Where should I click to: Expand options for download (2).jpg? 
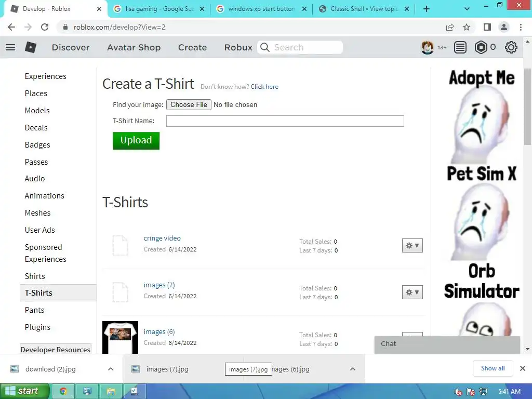click(x=111, y=369)
